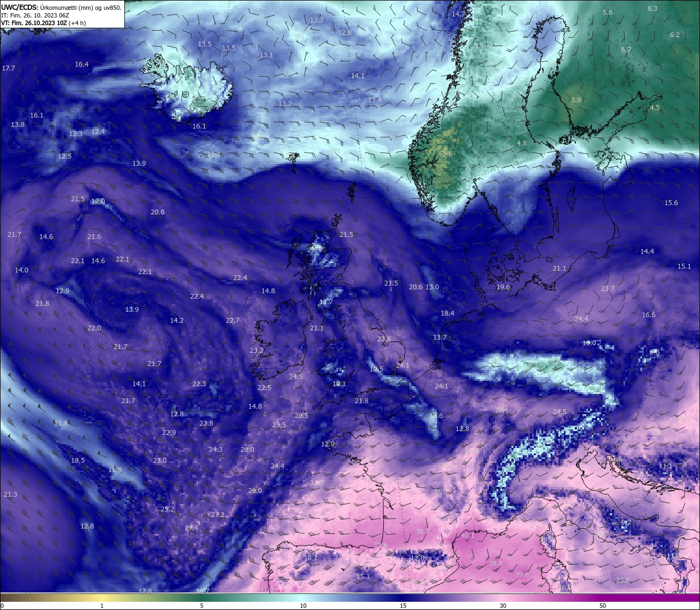
Task: Click the 22.7 value label
Action: pos(232,321)
